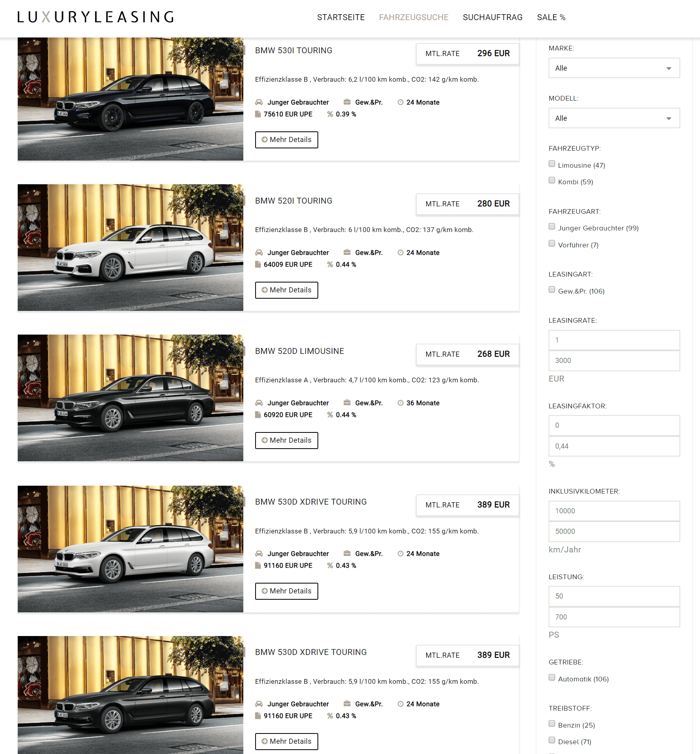
Task: Check the Gew.&Pr. (106) leasing type
Action: pos(552,290)
